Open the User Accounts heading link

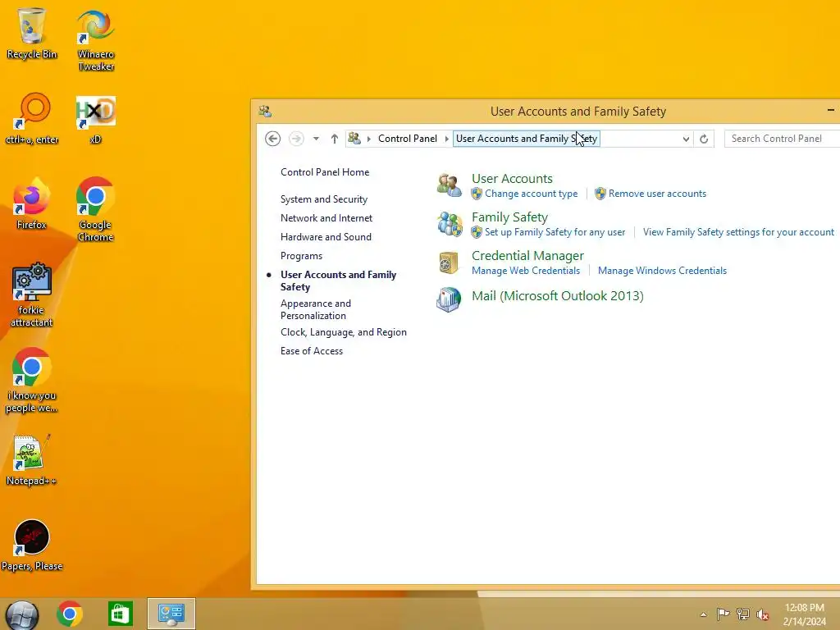pyautogui.click(x=512, y=178)
